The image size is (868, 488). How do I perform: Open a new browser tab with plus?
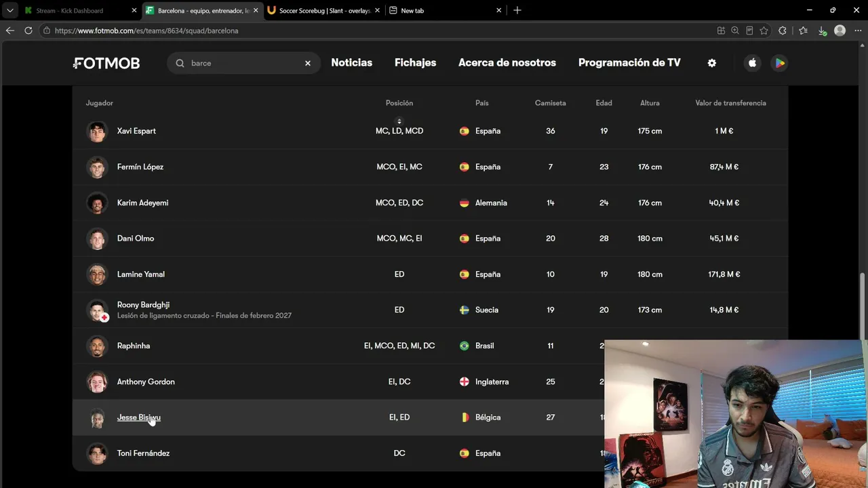pyautogui.click(x=517, y=10)
